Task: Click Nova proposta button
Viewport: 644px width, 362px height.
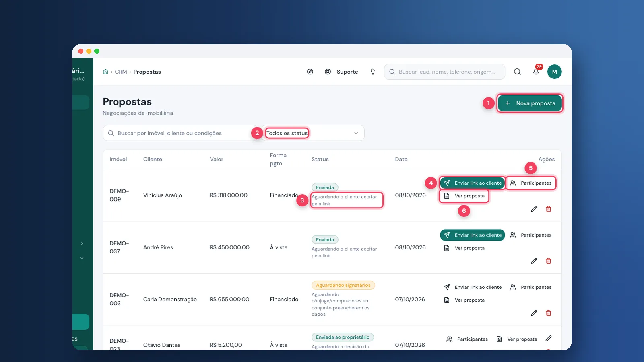Action: (x=530, y=103)
